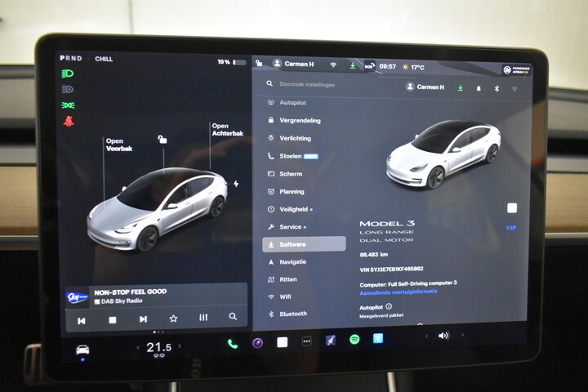Tap the dim Wi-Fi icon in settings header
This screenshot has width=588, height=392.
(x=514, y=89)
